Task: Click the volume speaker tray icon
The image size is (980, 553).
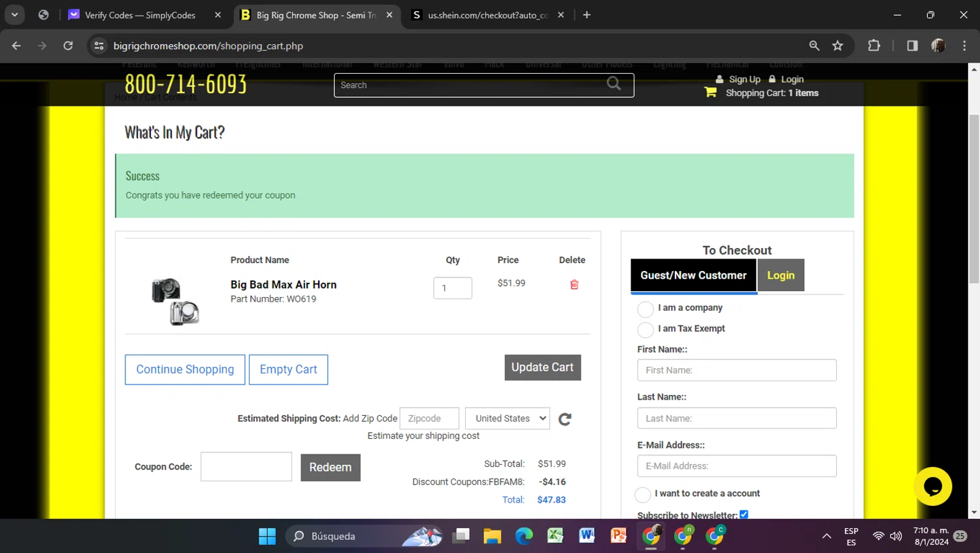Action: (x=896, y=536)
